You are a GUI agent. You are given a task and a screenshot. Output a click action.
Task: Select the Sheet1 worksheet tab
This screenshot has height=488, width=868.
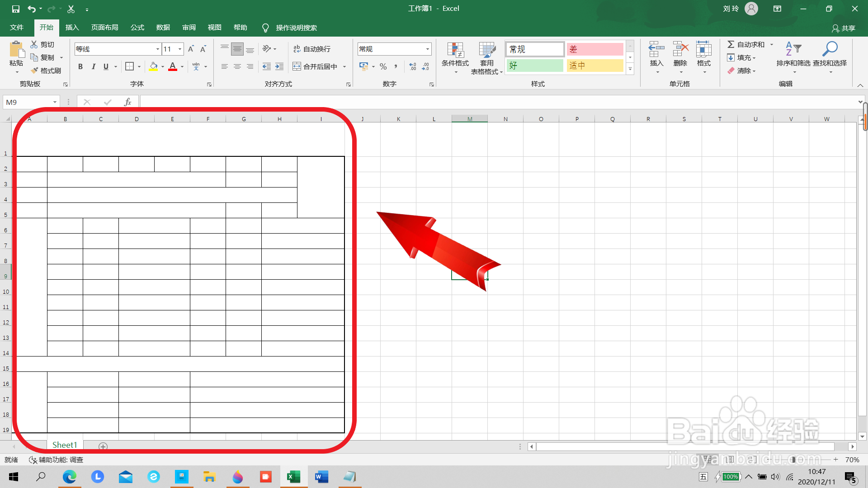tap(65, 445)
